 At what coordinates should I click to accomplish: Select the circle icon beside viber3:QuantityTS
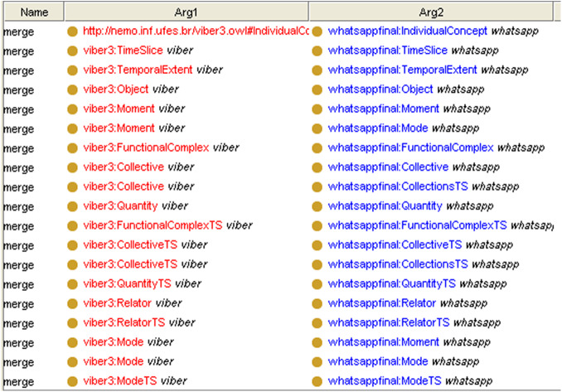click(73, 283)
